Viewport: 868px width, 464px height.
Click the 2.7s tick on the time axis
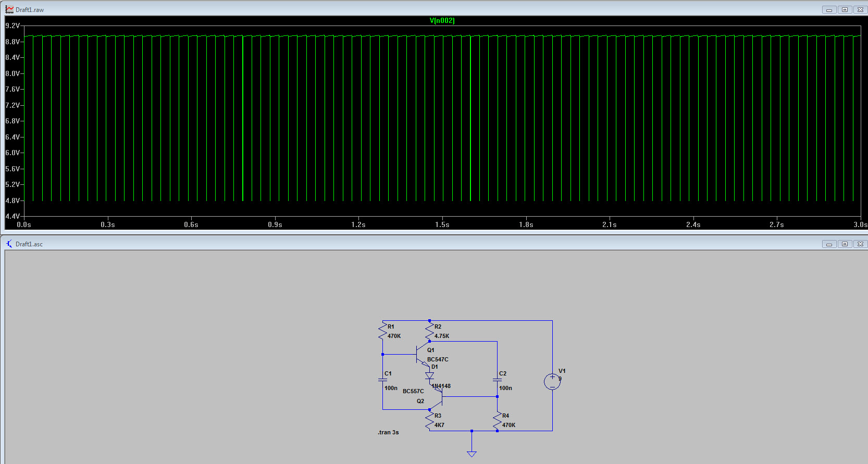point(776,224)
